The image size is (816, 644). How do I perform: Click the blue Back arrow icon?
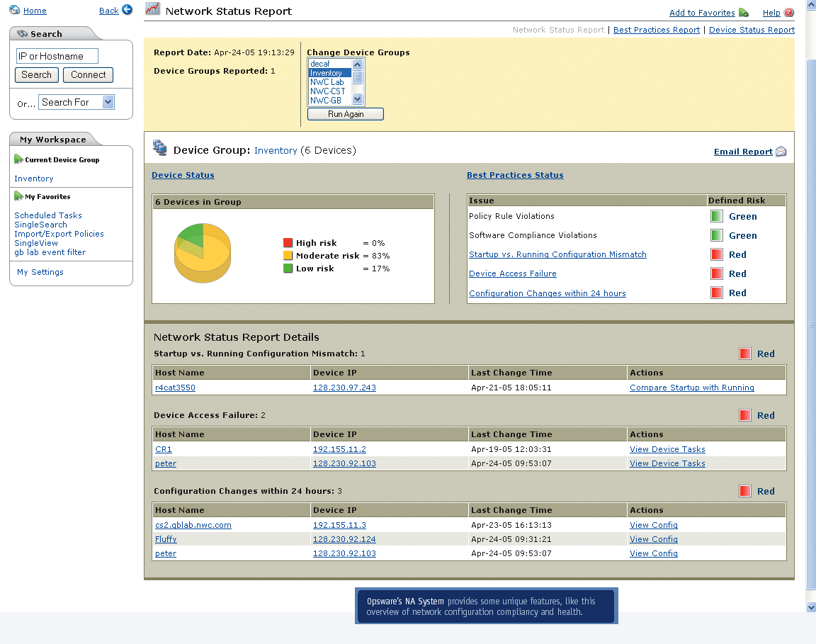(x=127, y=10)
